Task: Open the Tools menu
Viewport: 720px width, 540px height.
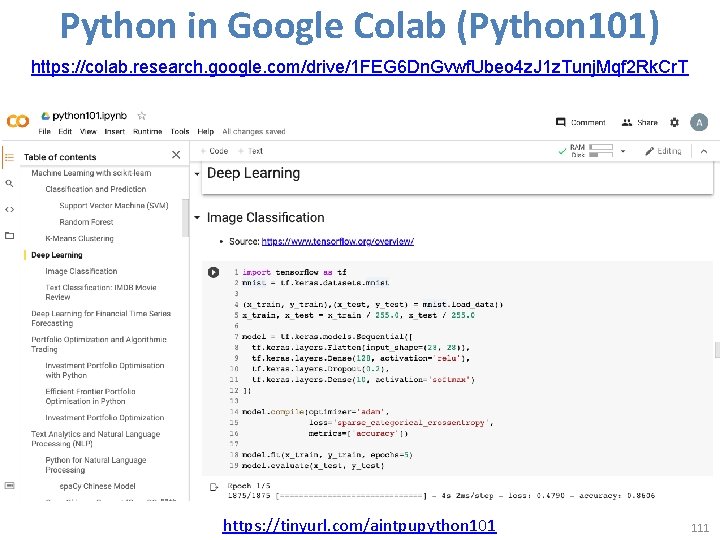Action: pyautogui.click(x=180, y=131)
